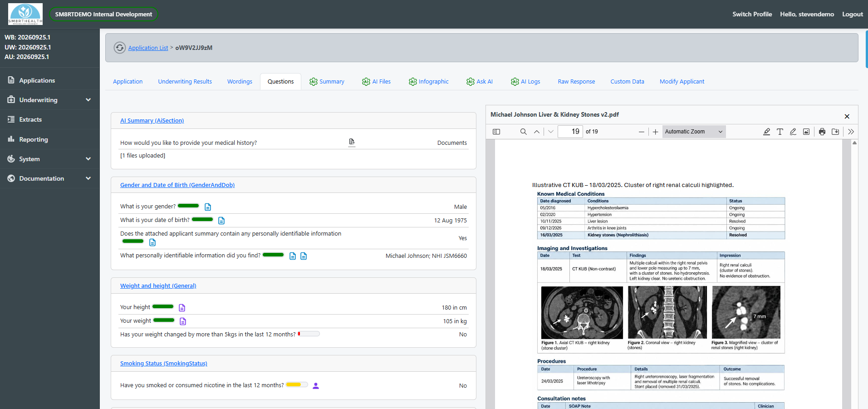The height and width of the screenshot is (409, 868).
Task: Open the purple document icon beside weight
Action: tap(183, 321)
